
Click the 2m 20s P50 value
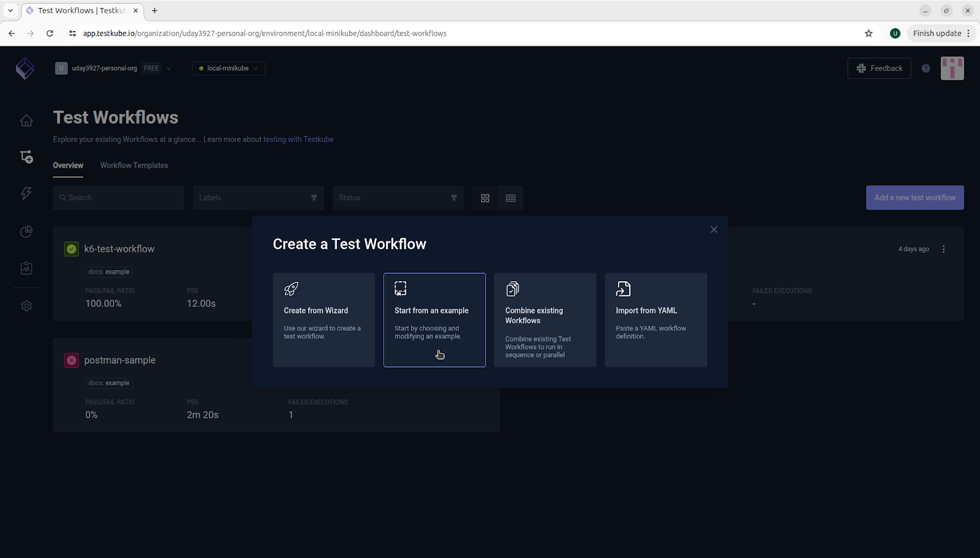[x=203, y=415]
